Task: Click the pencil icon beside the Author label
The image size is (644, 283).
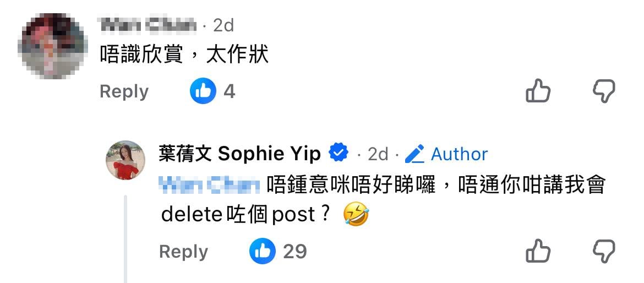Action: [x=414, y=154]
